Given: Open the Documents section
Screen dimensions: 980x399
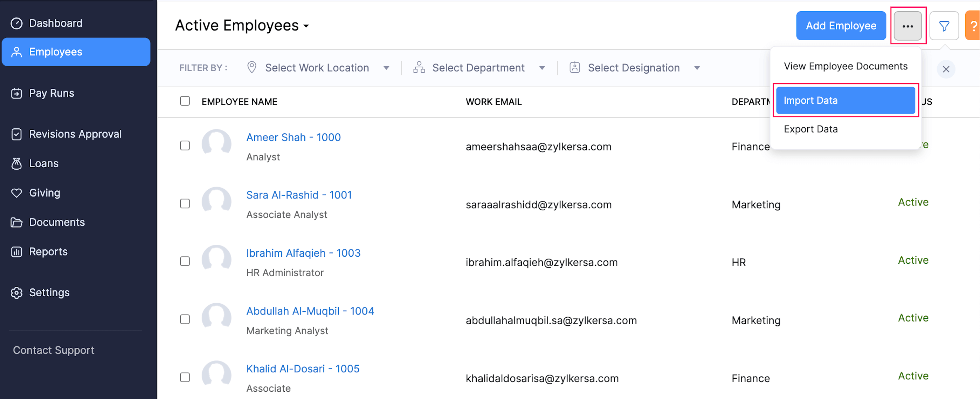Looking at the screenshot, I should pos(56,222).
